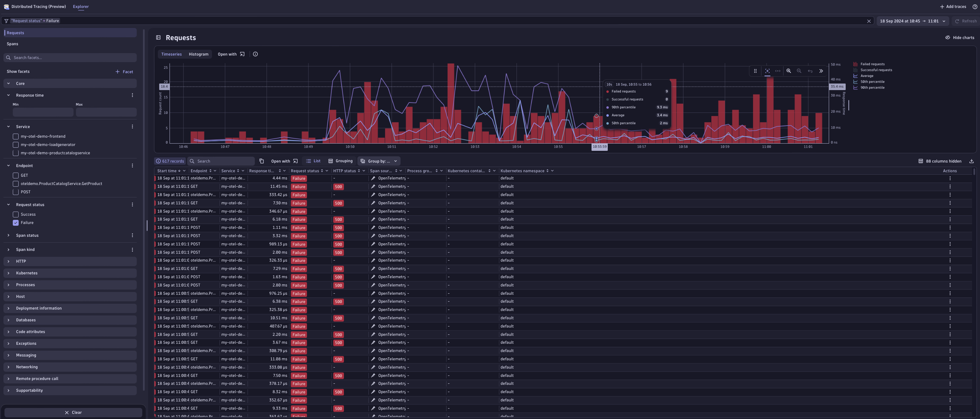Switch to the Histogram tab
This screenshot has height=419, width=980.
(x=198, y=54)
